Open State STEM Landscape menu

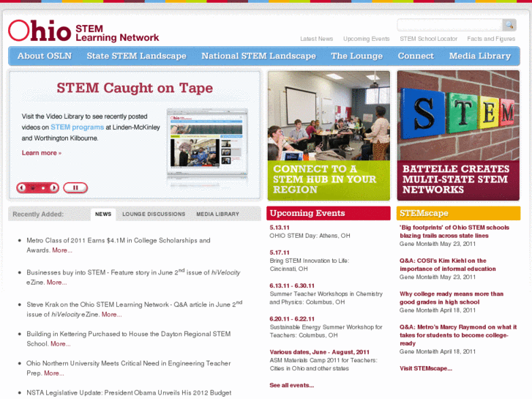pyautogui.click(x=136, y=56)
